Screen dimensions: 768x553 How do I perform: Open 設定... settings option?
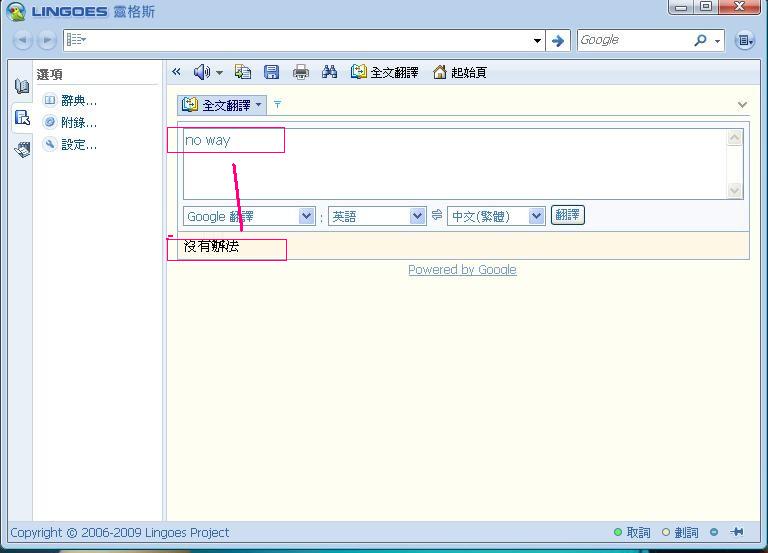pyautogui.click(x=71, y=144)
